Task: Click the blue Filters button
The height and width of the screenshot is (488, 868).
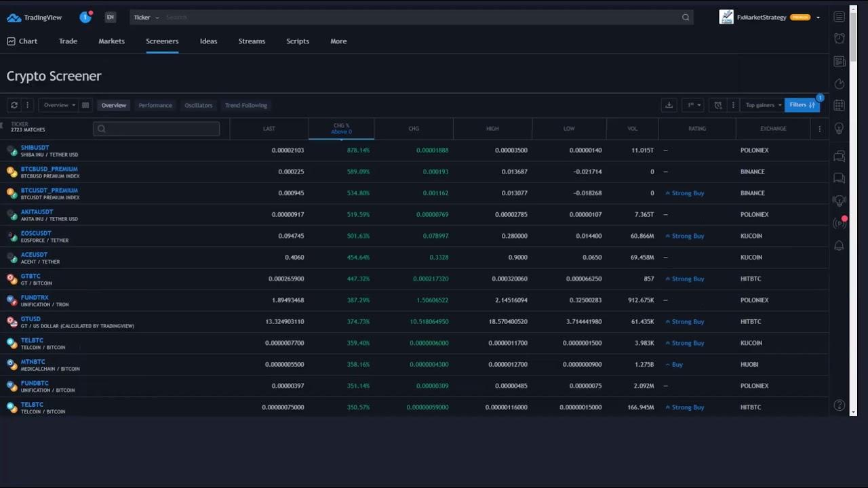Action: tap(802, 105)
